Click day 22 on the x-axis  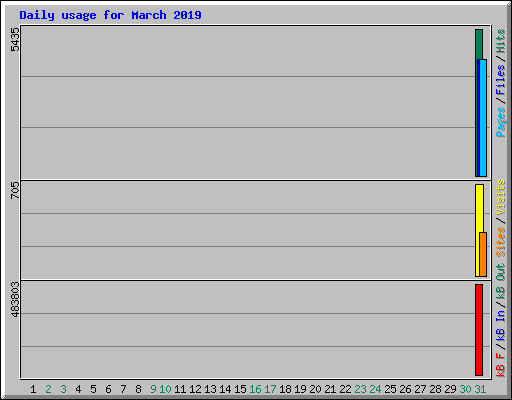(345, 389)
